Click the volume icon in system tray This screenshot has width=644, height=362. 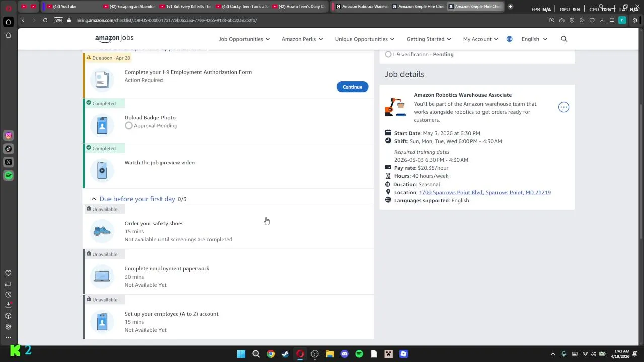coord(593,354)
